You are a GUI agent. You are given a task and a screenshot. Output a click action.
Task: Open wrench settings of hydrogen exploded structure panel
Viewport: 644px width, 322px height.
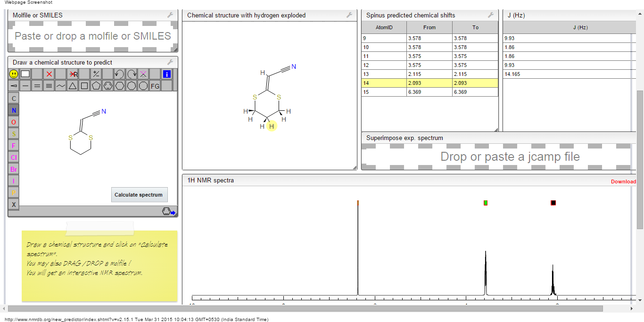(x=349, y=15)
